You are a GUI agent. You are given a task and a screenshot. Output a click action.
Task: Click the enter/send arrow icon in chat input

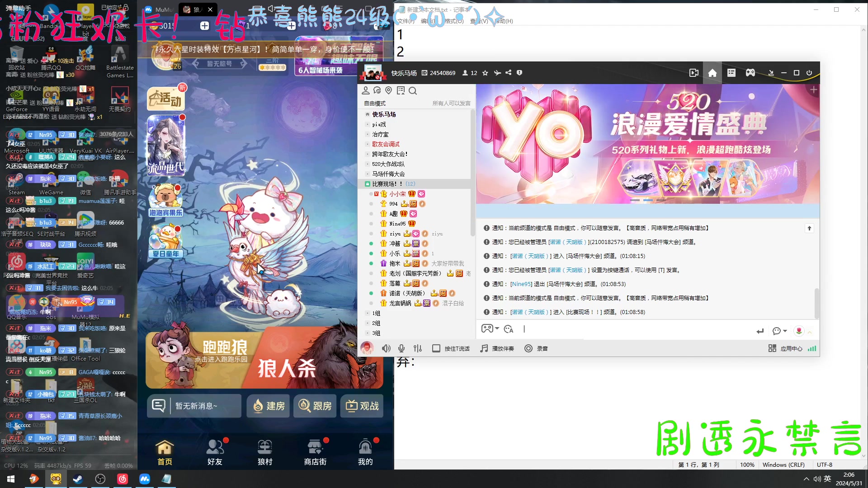click(x=760, y=331)
